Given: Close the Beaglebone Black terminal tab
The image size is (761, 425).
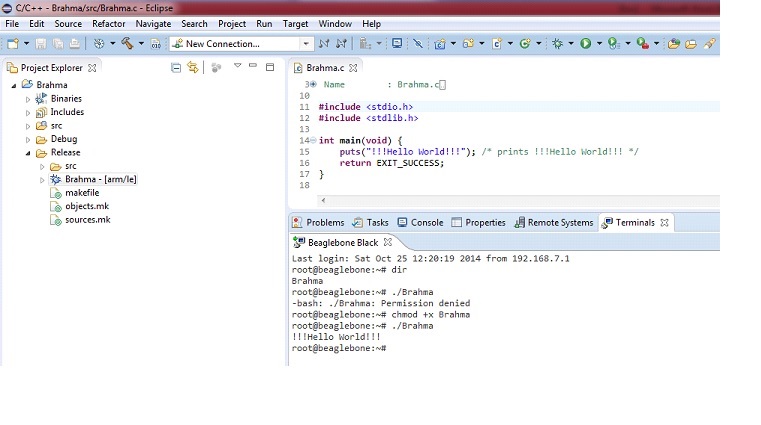Looking at the screenshot, I should tap(387, 242).
